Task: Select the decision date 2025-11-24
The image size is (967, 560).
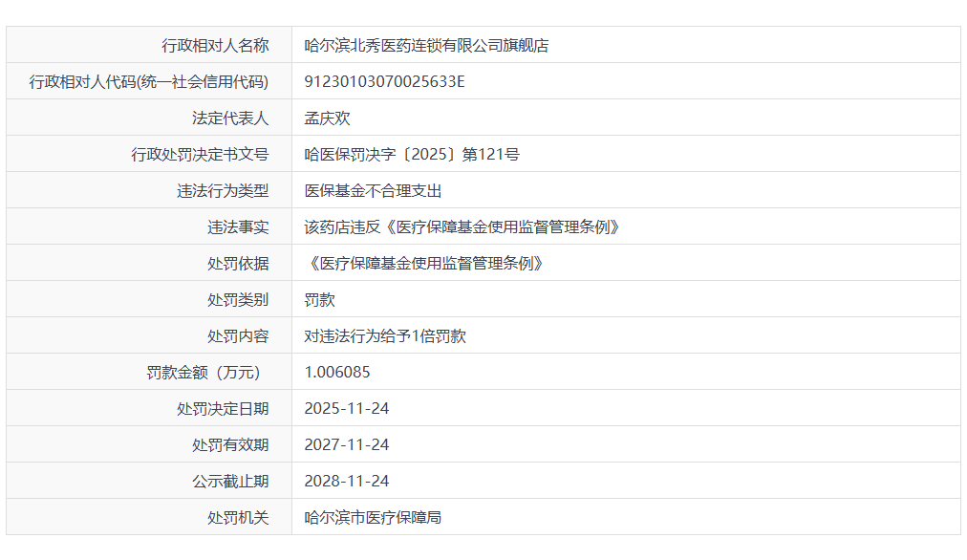Action: click(x=346, y=408)
